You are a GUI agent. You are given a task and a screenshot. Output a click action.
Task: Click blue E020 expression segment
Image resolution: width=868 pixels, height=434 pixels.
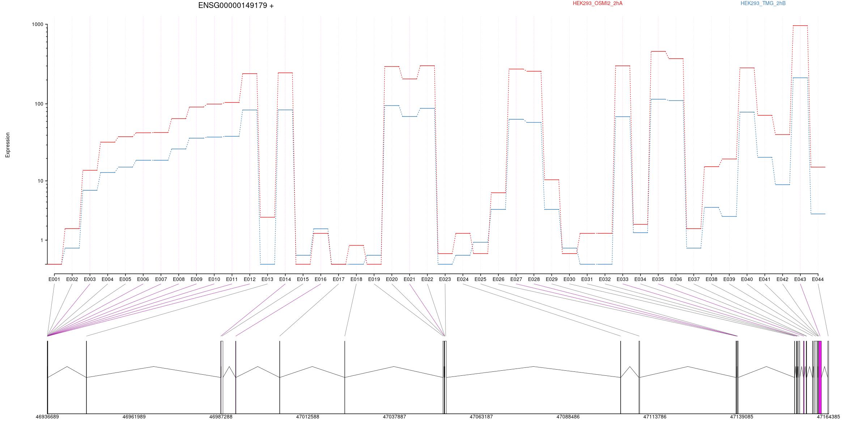pos(392,106)
